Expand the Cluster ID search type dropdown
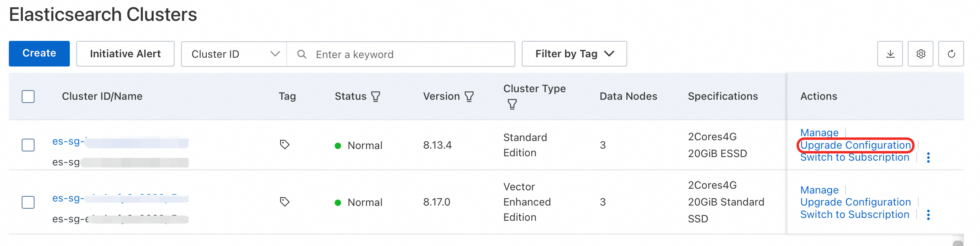The image size is (980, 246). 234,54
